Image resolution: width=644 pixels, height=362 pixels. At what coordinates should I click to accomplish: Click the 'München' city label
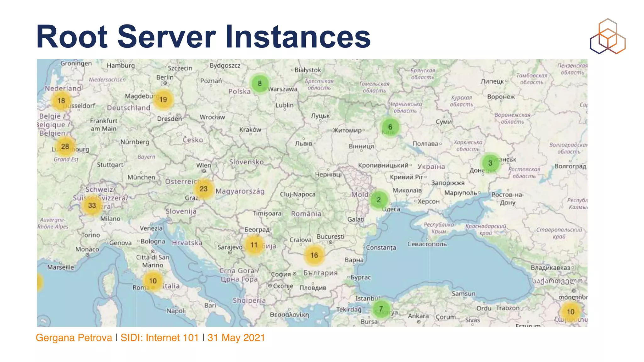pyautogui.click(x=141, y=177)
